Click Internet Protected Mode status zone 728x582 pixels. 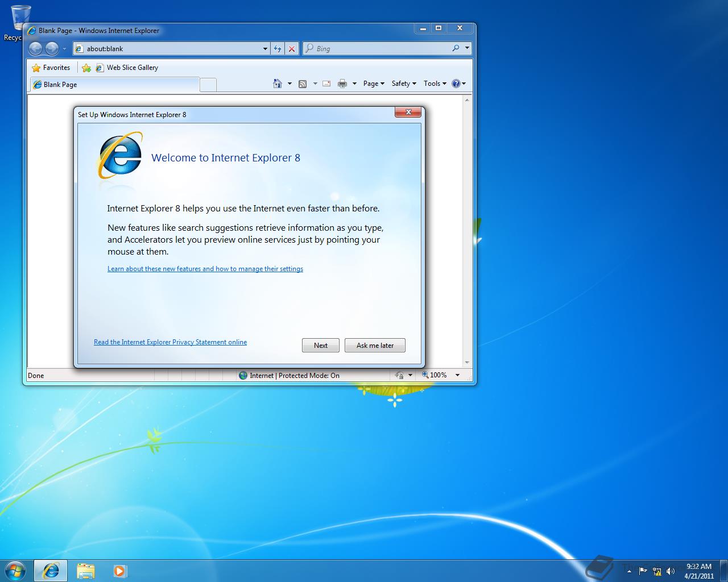289,376
